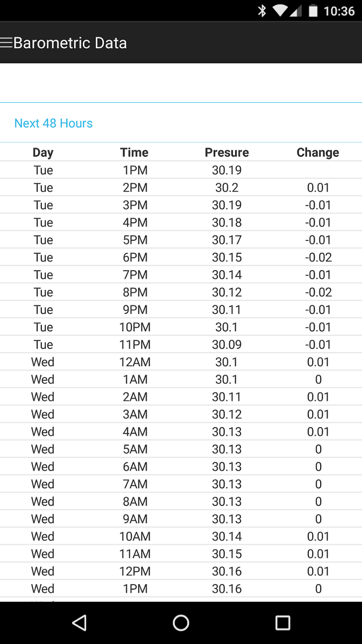Tap the 30.2 pressure value
The image size is (362, 644).
pos(227,188)
